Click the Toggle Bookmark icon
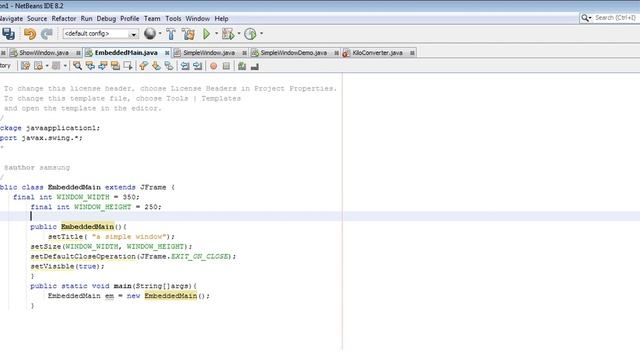 pos(169,66)
